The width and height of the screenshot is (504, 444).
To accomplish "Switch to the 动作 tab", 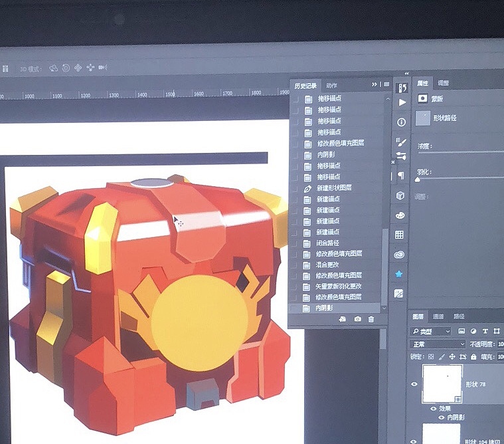I will pyautogui.click(x=332, y=86).
